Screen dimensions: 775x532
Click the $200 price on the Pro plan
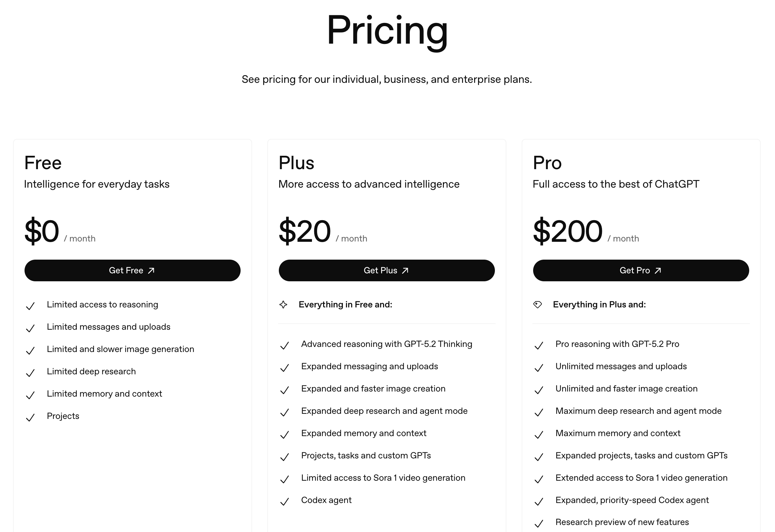(x=568, y=231)
